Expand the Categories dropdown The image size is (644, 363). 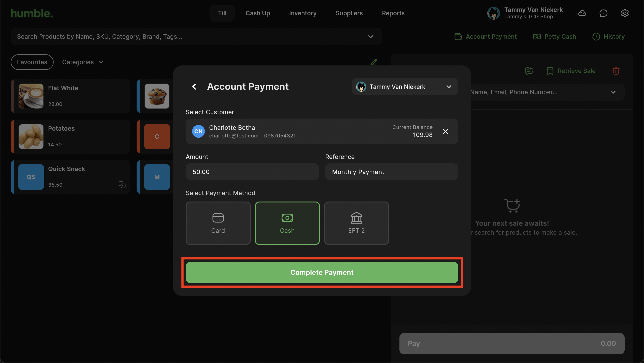(82, 62)
